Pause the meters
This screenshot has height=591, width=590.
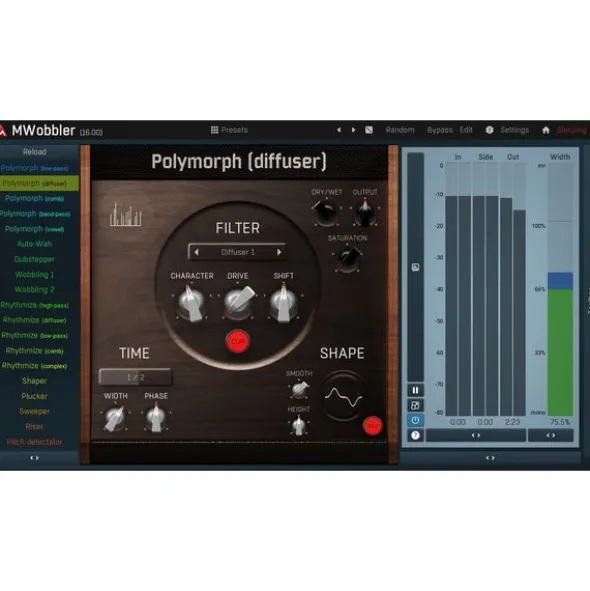415,390
